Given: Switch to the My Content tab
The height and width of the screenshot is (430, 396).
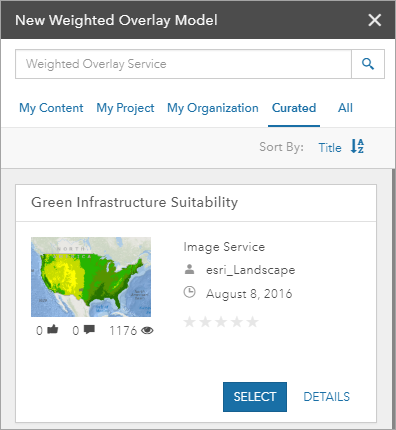Looking at the screenshot, I should [51, 108].
